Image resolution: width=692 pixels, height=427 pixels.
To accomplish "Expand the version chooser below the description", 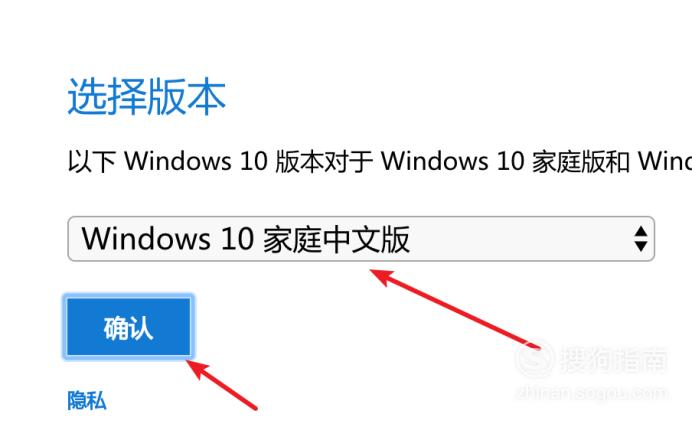I will click(x=361, y=239).
